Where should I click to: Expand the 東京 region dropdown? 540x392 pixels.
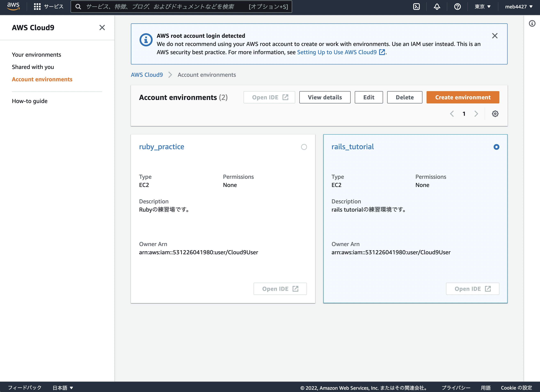tap(482, 7)
